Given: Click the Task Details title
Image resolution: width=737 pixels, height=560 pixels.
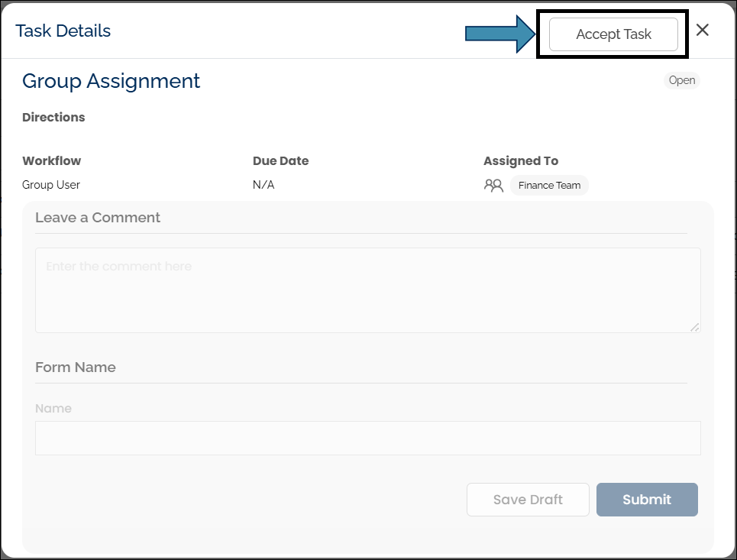Looking at the screenshot, I should pyautogui.click(x=63, y=31).
